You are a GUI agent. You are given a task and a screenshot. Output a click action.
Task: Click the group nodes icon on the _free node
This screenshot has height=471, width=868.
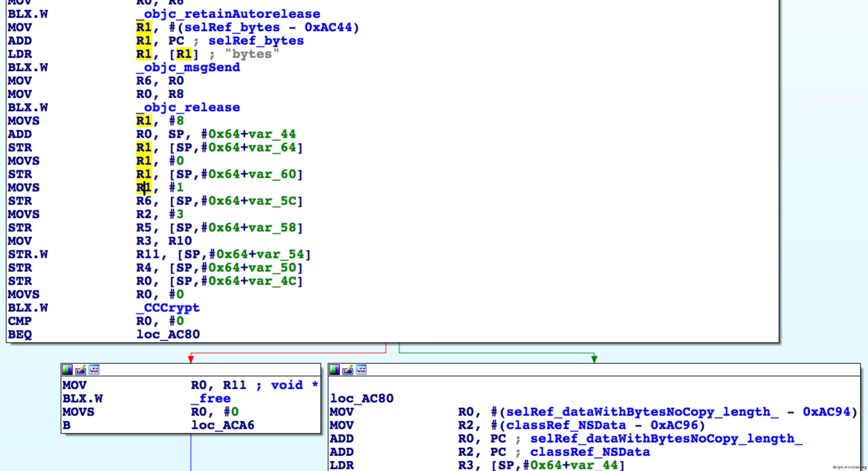(94, 370)
